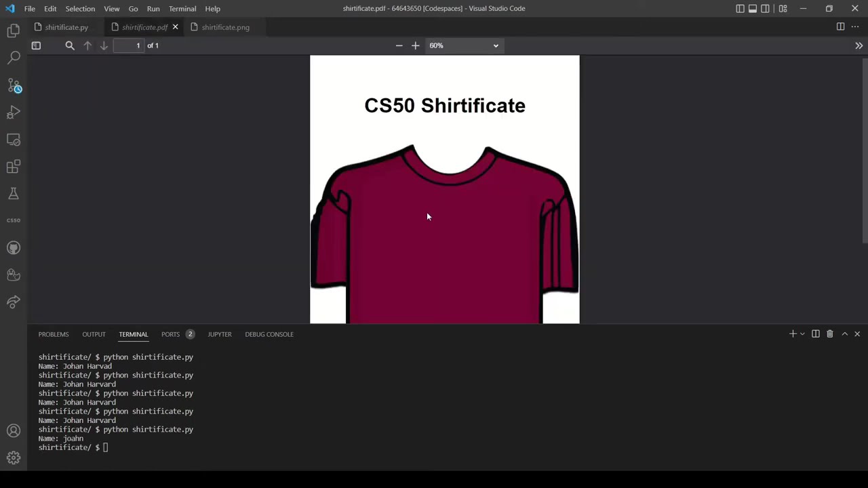
Task: Click the editor vertical scrollbar
Action: 865,150
